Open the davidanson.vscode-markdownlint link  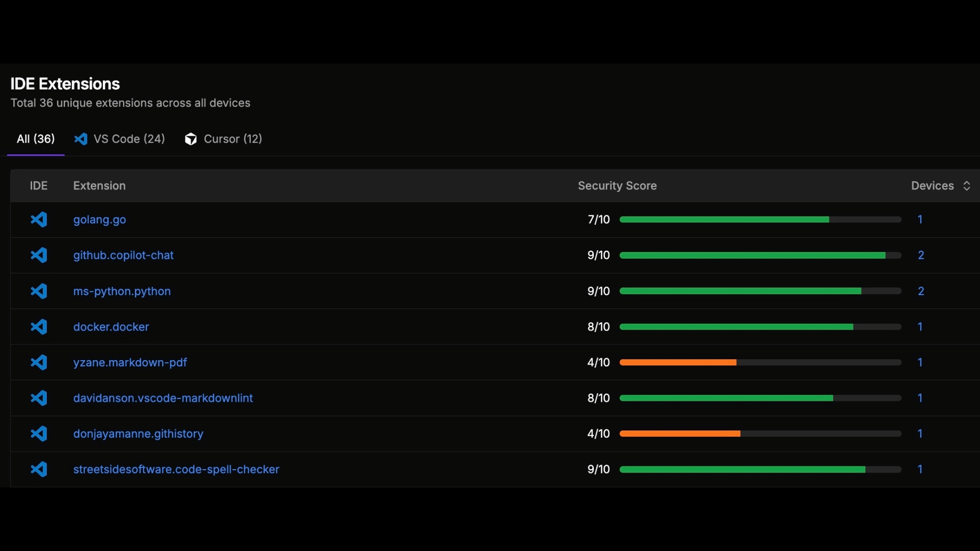click(x=163, y=398)
